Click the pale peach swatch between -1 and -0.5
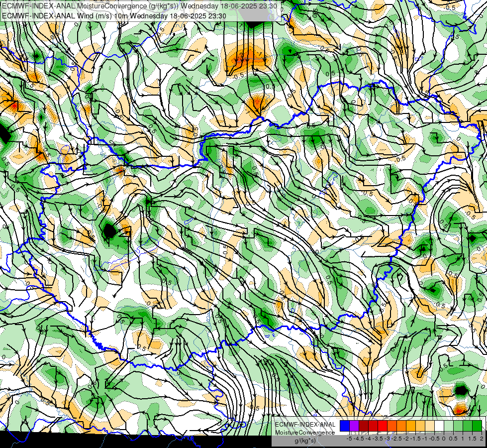 tap(430, 426)
